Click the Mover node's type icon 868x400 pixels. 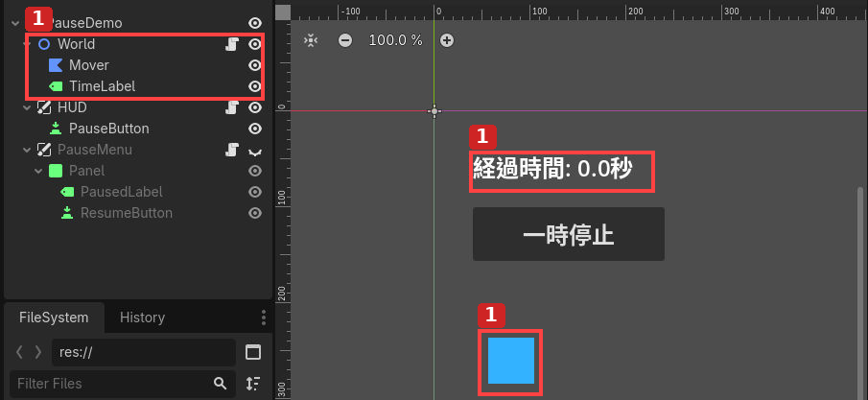point(56,65)
